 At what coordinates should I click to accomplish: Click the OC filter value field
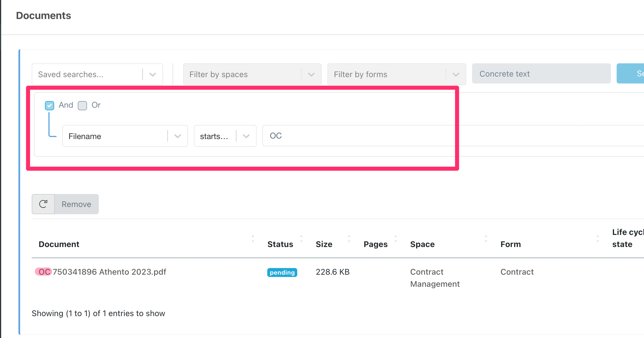click(357, 136)
